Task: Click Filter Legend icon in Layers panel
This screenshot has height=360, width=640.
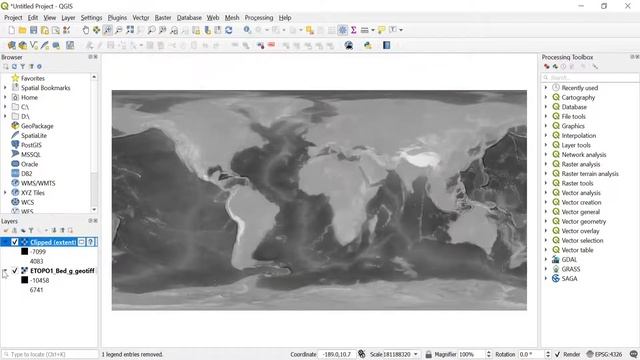Action: tap(31, 231)
